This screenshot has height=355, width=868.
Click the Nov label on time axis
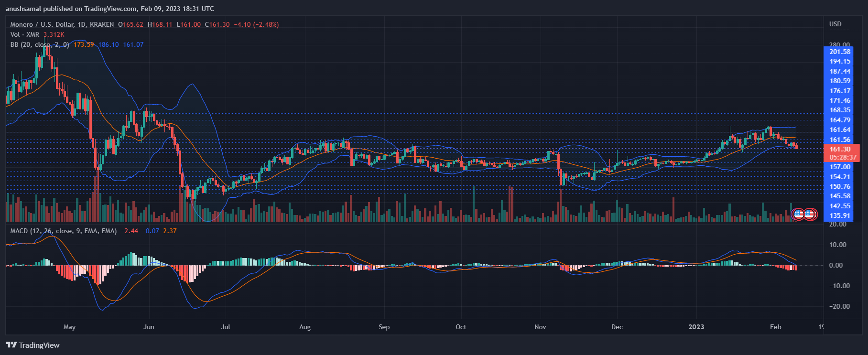540,327
